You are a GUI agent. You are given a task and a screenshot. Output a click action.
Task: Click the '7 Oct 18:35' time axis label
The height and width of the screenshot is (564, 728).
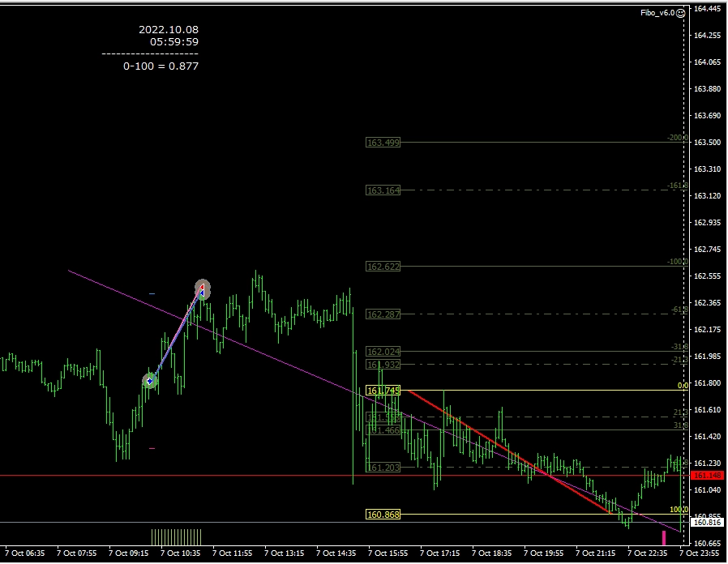click(x=492, y=553)
